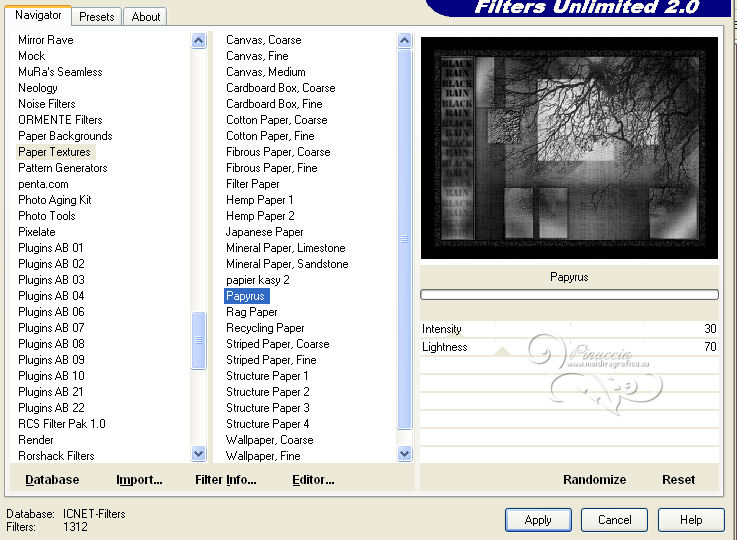Select the Render category
This screenshot has height=540, width=737.
point(36,439)
